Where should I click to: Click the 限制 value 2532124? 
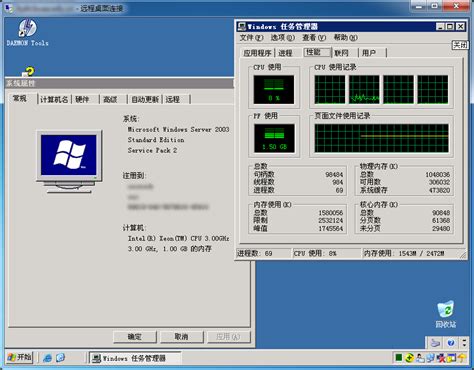tap(331, 221)
